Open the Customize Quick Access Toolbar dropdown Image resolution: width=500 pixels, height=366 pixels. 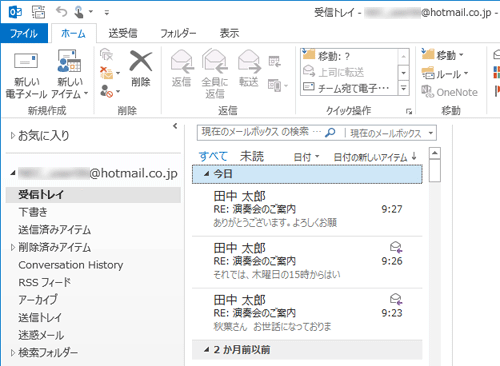(107, 13)
